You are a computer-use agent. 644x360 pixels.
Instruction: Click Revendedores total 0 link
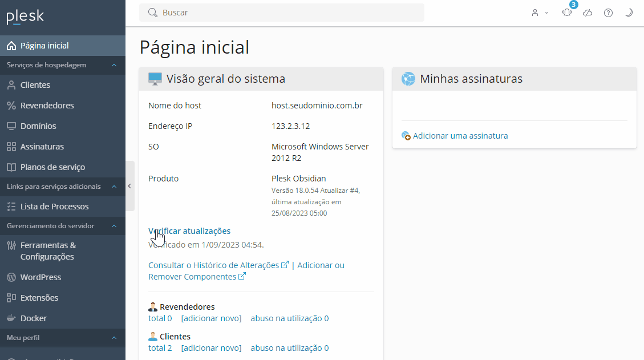[160, 318]
